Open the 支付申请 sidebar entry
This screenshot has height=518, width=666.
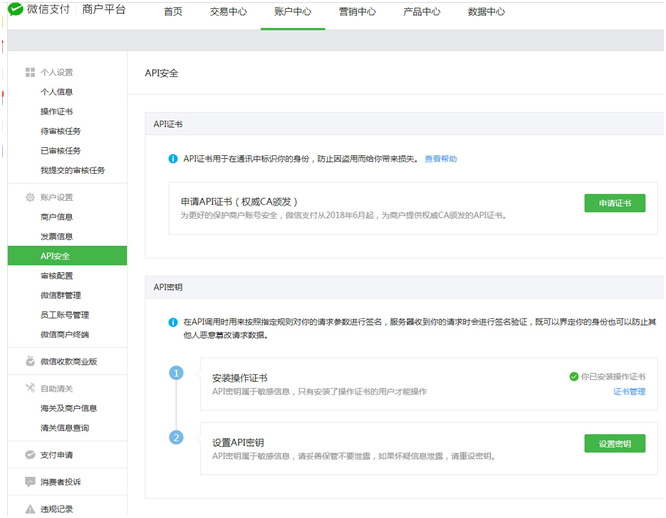click(x=56, y=455)
